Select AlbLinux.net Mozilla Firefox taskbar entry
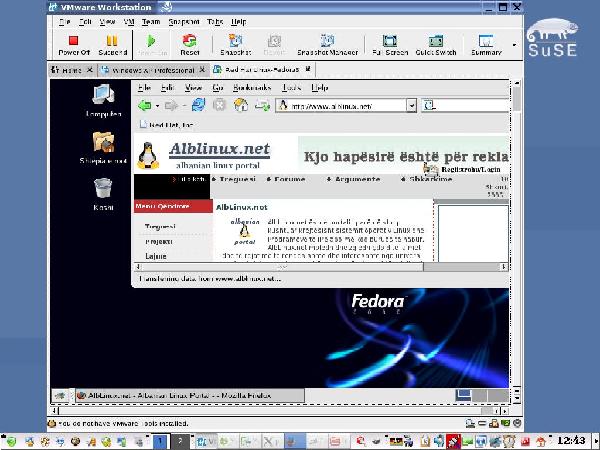This screenshot has width=600, height=450. [190, 396]
